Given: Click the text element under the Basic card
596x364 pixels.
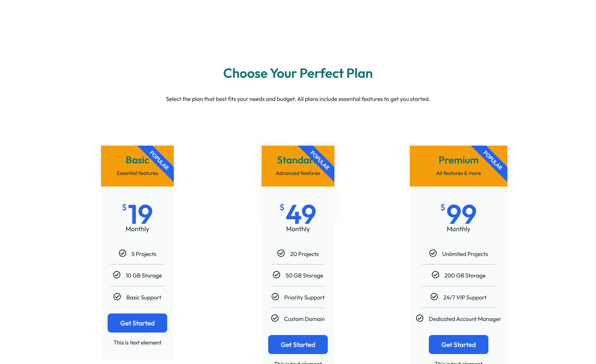Looking at the screenshot, I should click(137, 342).
